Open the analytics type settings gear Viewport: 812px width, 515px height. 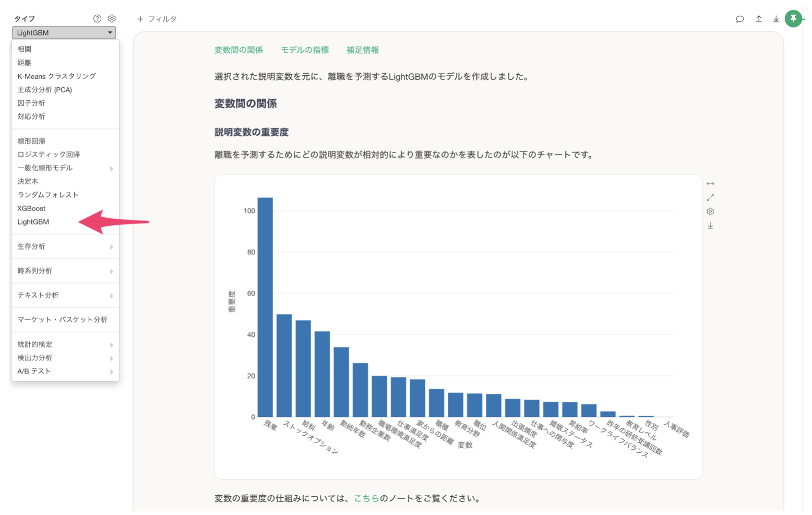pos(112,18)
